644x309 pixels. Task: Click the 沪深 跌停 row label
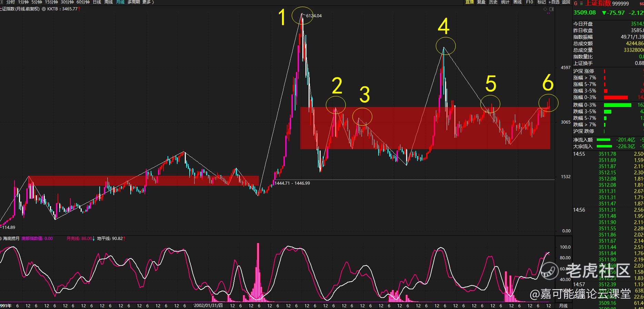pos(584,131)
